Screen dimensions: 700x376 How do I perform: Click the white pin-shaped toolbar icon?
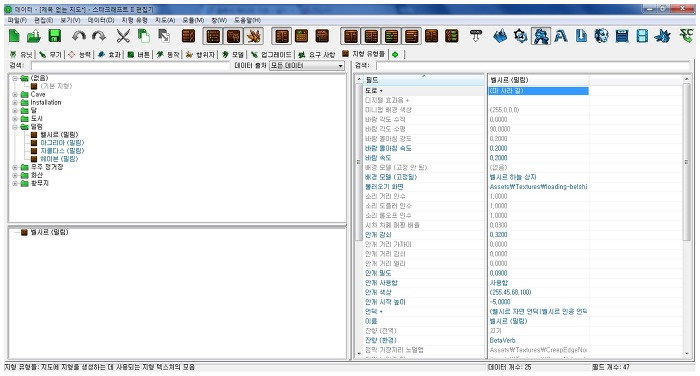point(476,36)
